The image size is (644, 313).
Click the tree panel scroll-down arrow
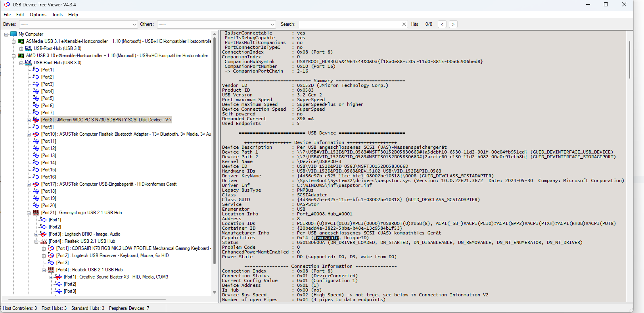(x=215, y=292)
